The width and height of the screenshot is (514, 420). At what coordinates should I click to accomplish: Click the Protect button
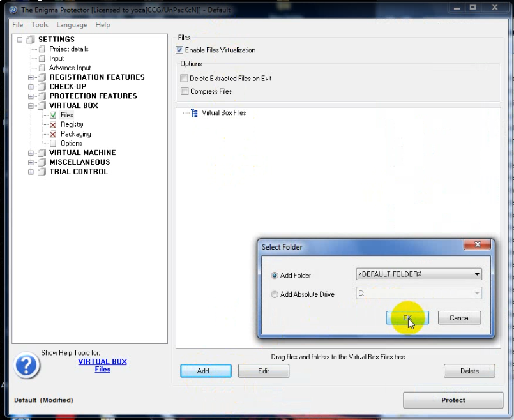(453, 400)
